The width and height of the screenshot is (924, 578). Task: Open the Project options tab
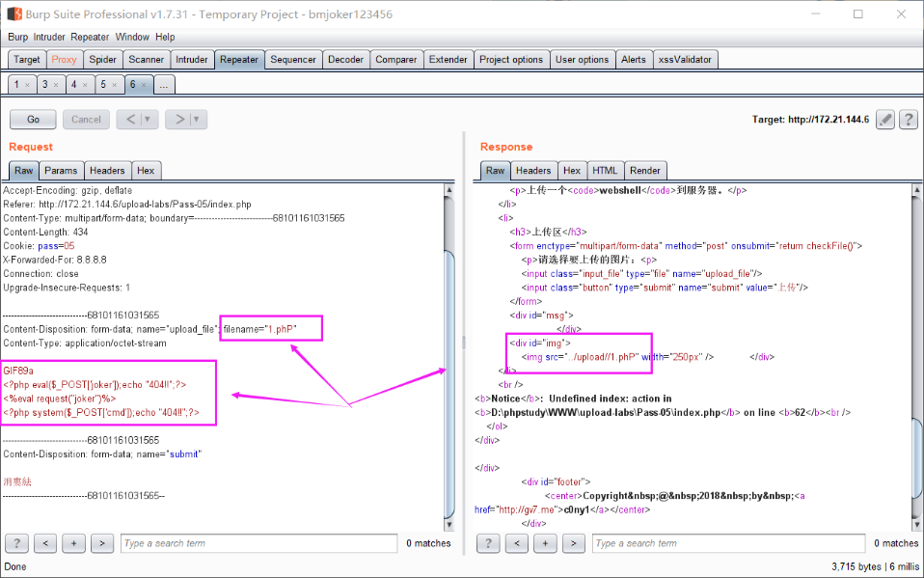pos(511,60)
